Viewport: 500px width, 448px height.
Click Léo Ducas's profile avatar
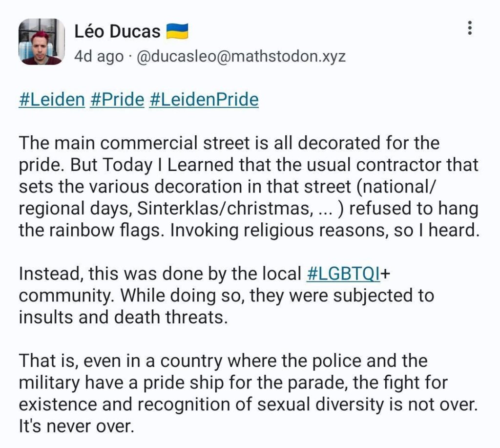[x=42, y=42]
